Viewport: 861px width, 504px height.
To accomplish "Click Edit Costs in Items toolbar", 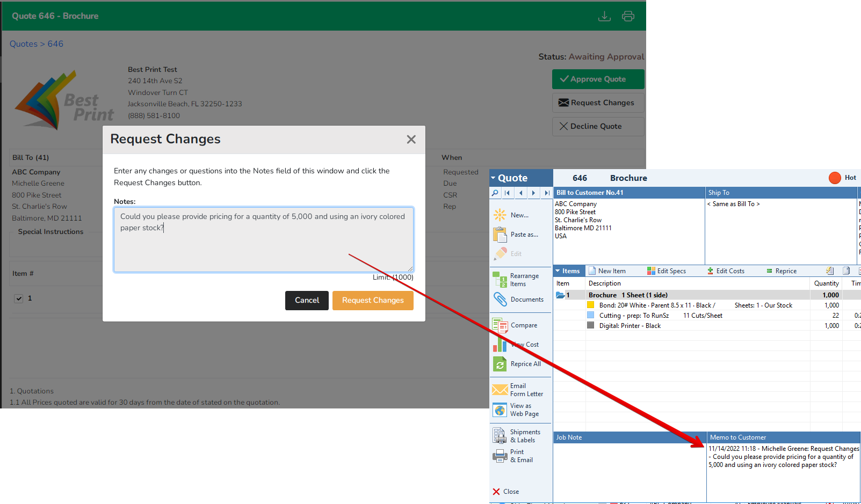I will (x=726, y=271).
